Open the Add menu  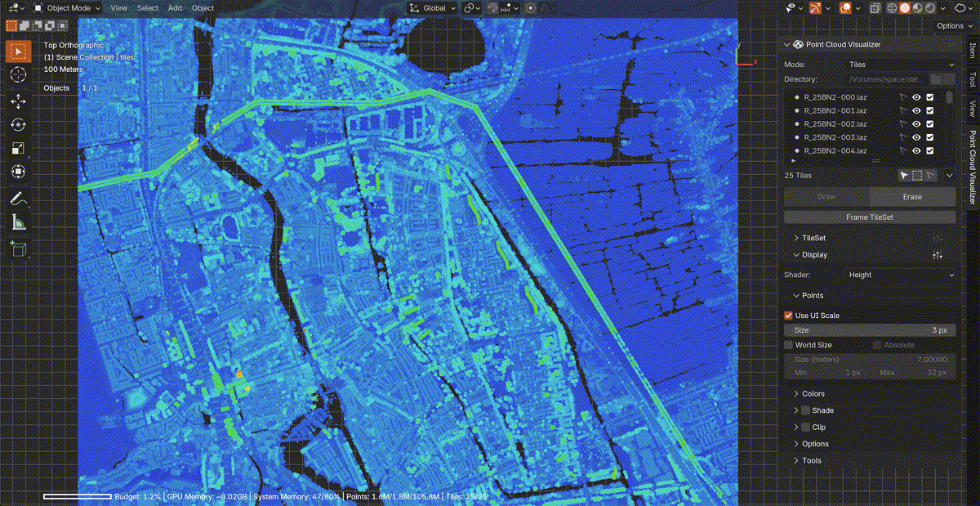click(x=175, y=8)
